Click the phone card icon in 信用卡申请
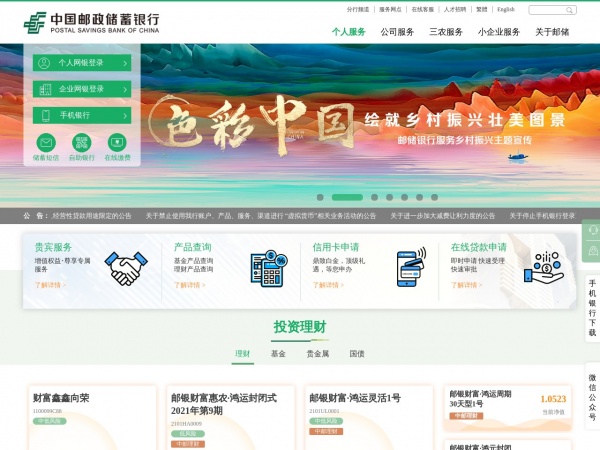 (411, 267)
